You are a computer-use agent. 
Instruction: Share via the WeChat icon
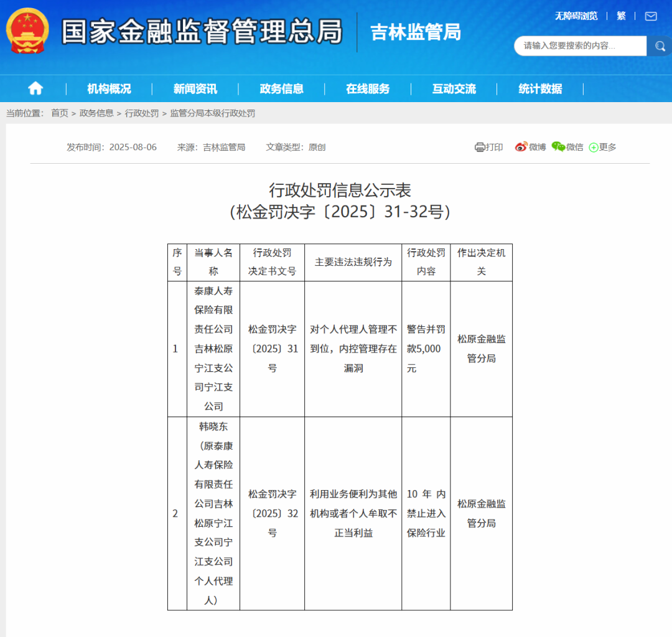pos(558,147)
